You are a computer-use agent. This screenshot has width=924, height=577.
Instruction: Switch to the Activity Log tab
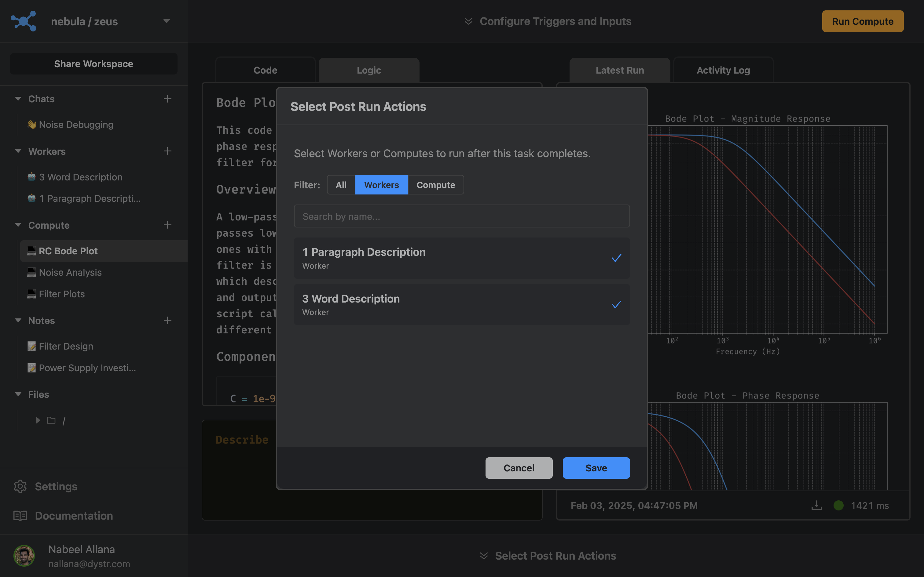(723, 70)
